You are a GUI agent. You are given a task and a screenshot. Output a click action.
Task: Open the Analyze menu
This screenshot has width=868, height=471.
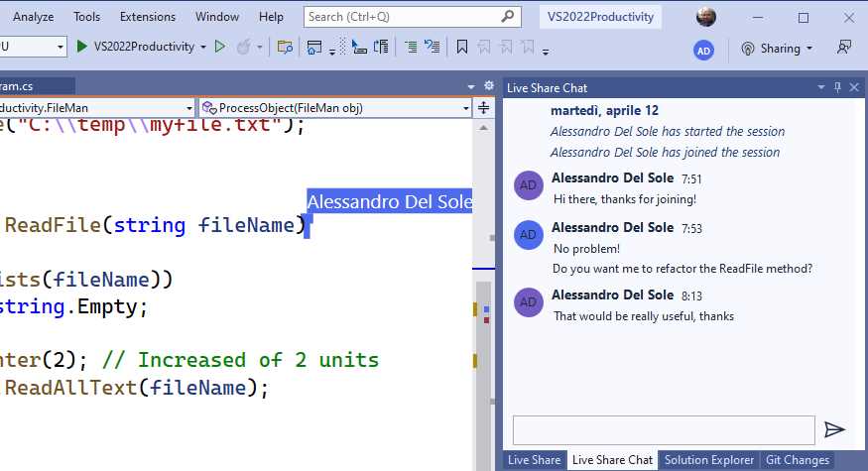point(33,17)
